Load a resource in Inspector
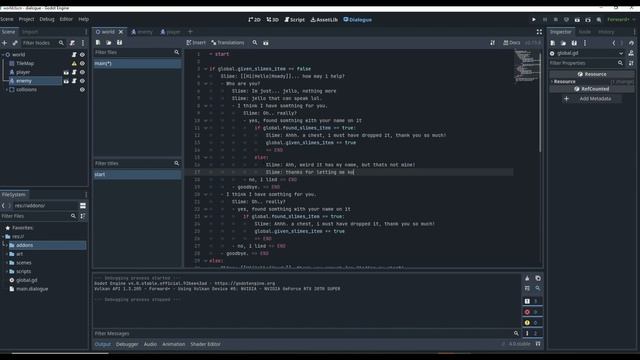Image resolution: width=640 pixels, height=360 pixels. 563,43
